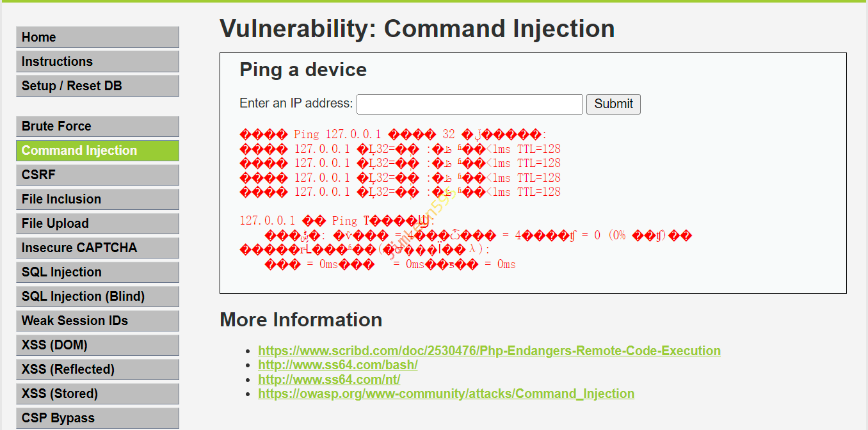This screenshot has width=868, height=430.
Task: Navigate to the CSRF module
Action: tap(97, 175)
